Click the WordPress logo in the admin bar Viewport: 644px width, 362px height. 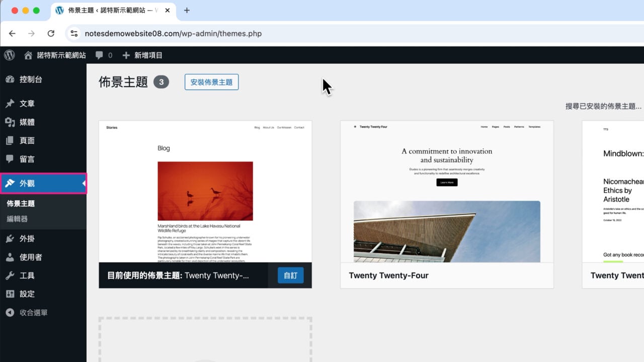click(x=10, y=55)
